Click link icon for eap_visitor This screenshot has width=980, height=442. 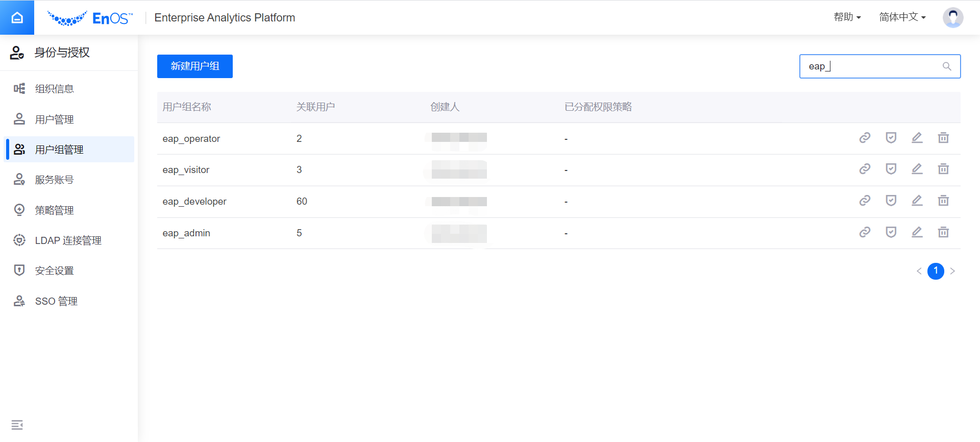click(865, 169)
